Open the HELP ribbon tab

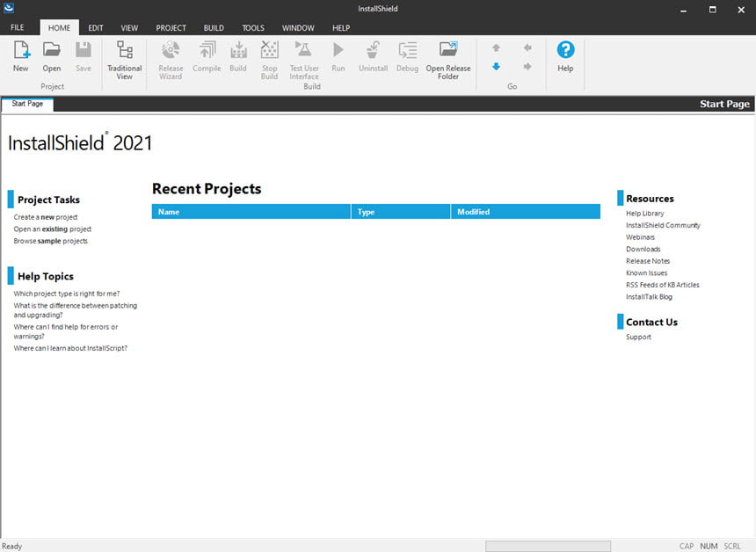pyautogui.click(x=341, y=27)
